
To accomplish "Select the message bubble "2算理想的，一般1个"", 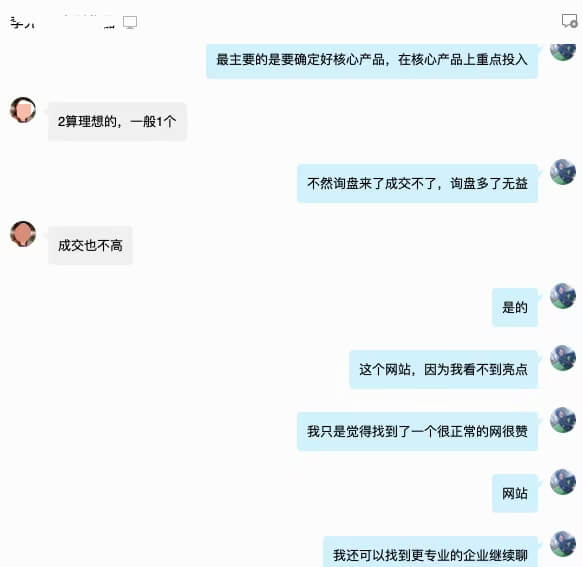I will click(x=117, y=122).
